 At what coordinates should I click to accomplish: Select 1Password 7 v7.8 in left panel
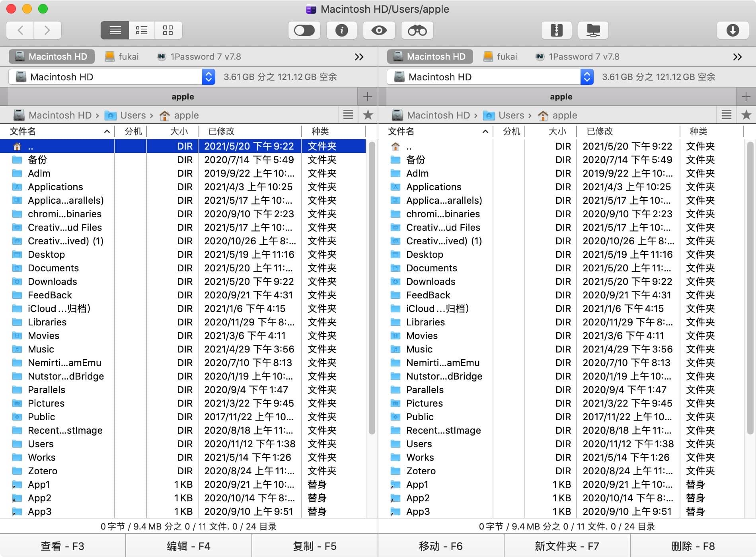point(199,56)
